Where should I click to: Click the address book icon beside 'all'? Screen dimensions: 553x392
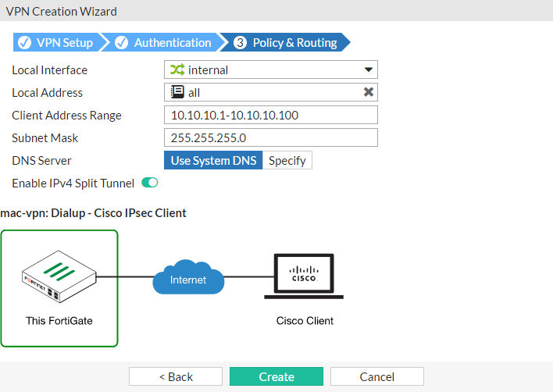click(177, 92)
